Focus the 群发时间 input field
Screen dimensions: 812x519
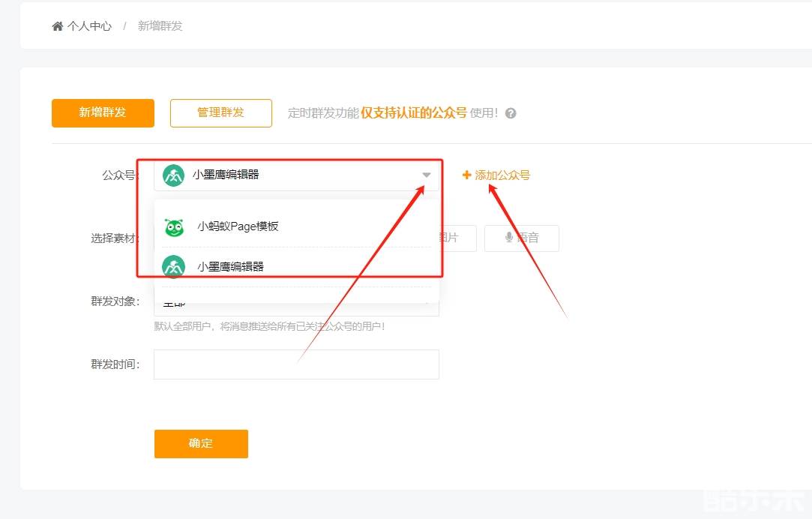tap(296, 364)
